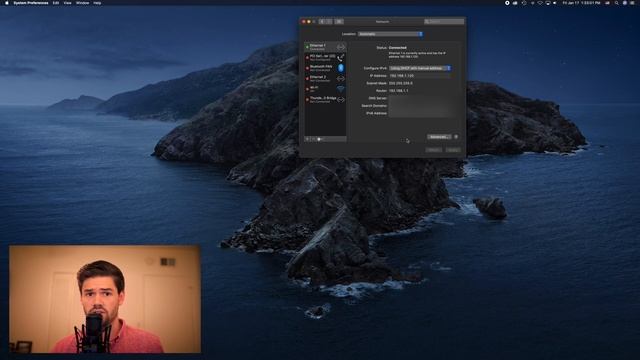Image resolution: width=640 pixels, height=360 pixels.
Task: Open the service actions gear menu
Action: tap(320, 139)
